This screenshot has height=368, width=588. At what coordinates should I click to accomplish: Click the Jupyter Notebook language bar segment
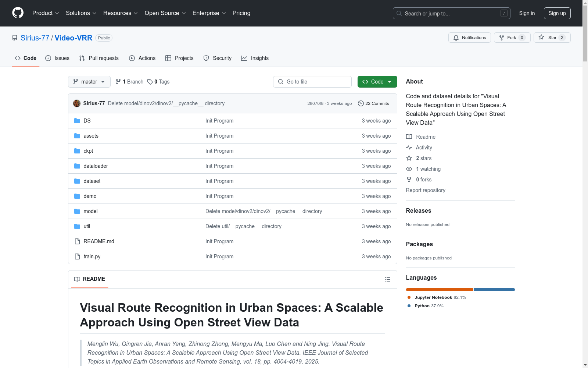point(440,290)
